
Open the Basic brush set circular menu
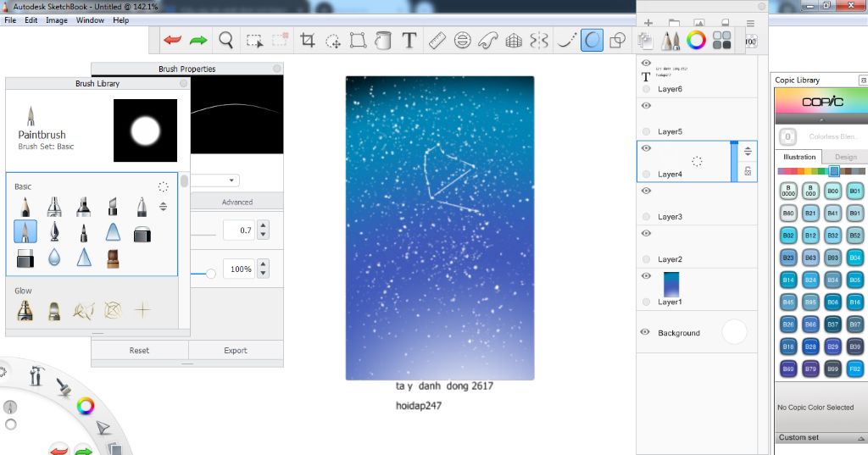(x=164, y=186)
